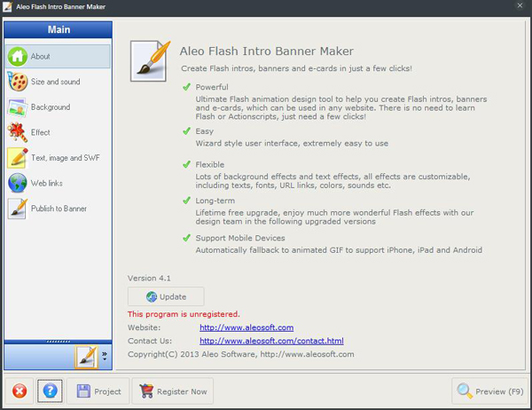Open the Effect section
Screen dimensions: 532x410
point(41,132)
